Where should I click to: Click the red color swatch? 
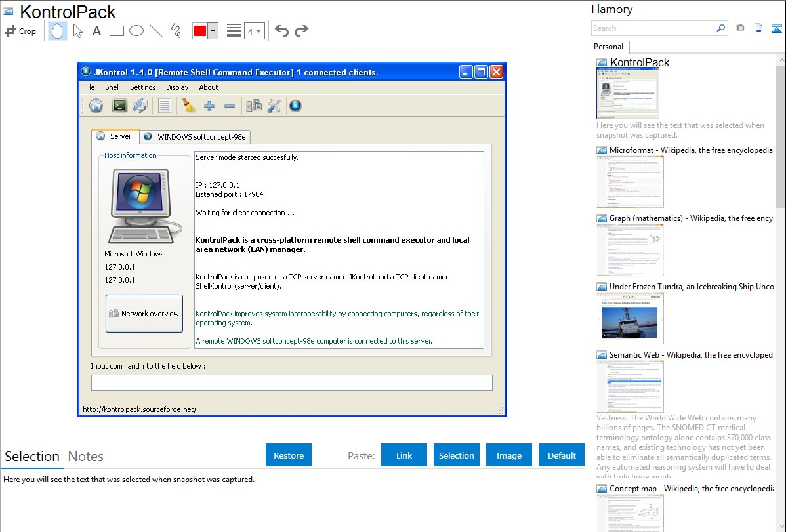click(200, 31)
